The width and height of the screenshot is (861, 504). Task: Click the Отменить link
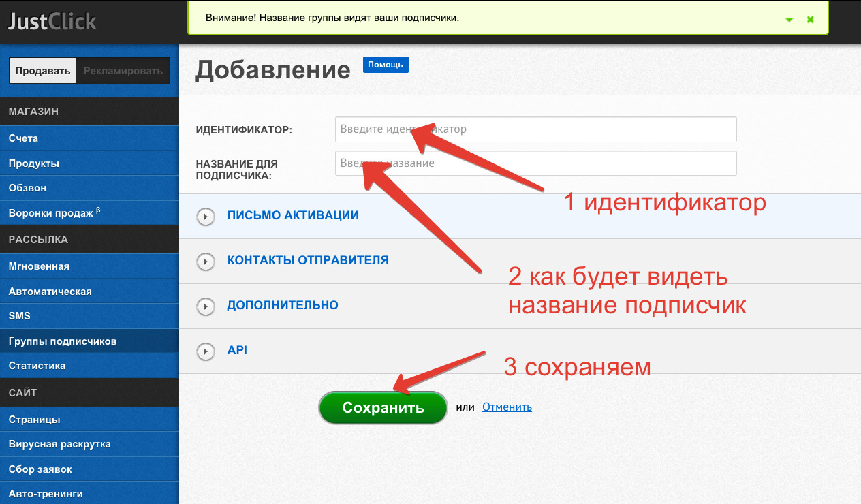point(507,407)
